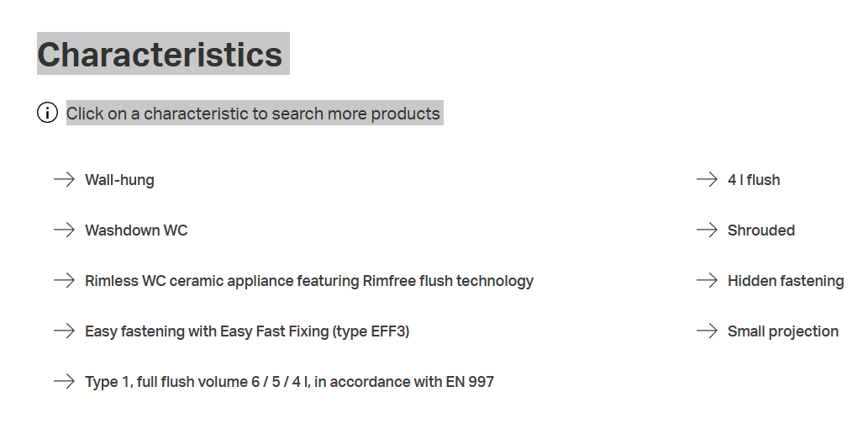This screenshot has height=429, width=868.
Task: Search products by Wall-hung characteristic
Action: tap(119, 180)
